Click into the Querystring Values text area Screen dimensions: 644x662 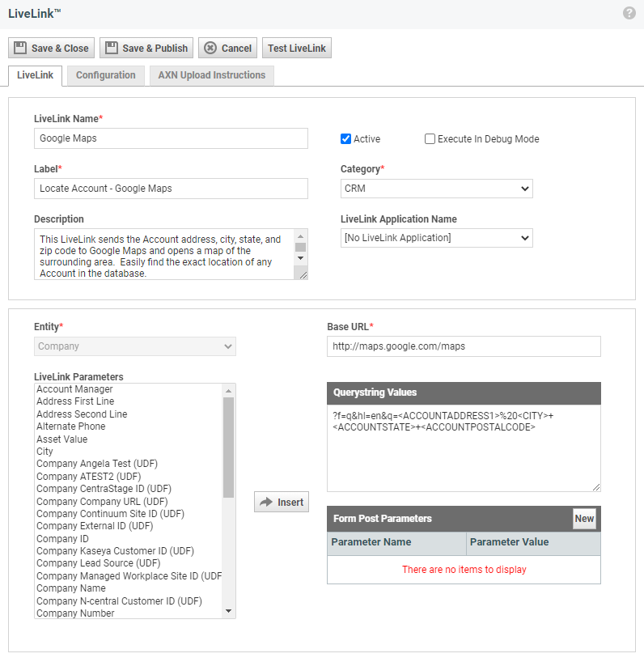[464, 448]
